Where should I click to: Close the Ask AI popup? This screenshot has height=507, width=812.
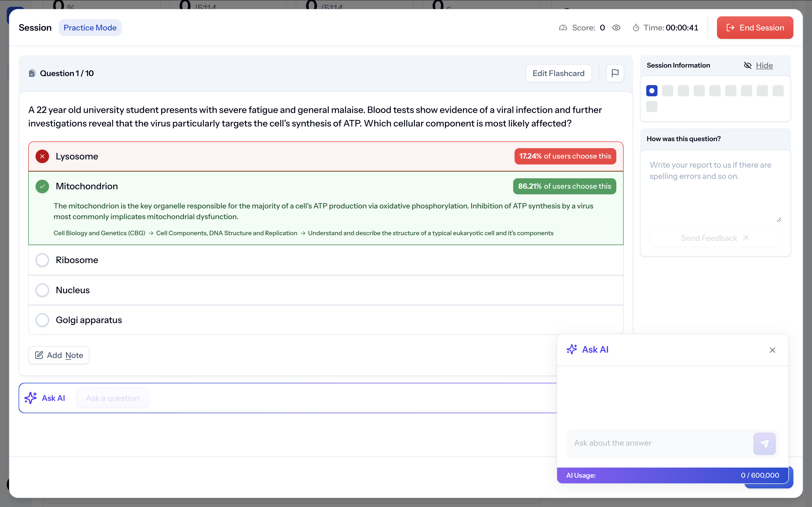click(x=772, y=350)
